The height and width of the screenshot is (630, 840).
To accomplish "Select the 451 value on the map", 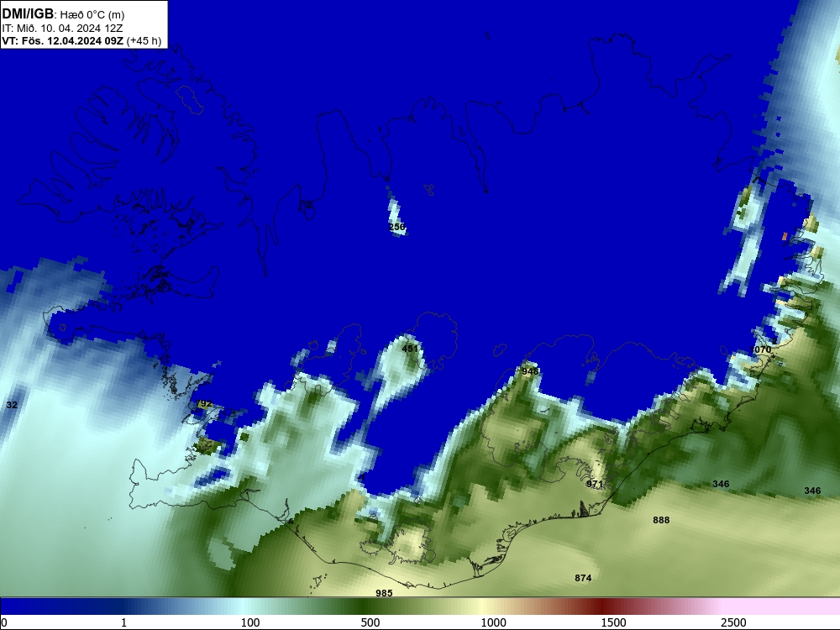I will pyautogui.click(x=410, y=349).
